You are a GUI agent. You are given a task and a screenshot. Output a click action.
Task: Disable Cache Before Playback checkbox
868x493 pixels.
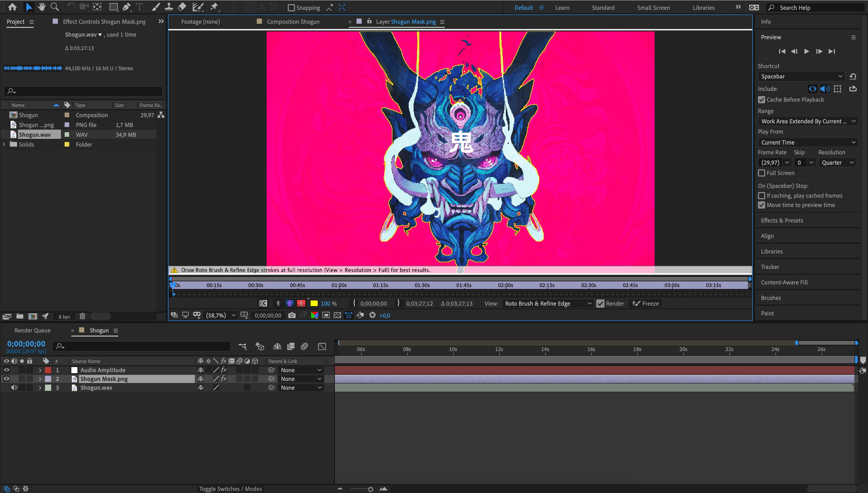762,100
